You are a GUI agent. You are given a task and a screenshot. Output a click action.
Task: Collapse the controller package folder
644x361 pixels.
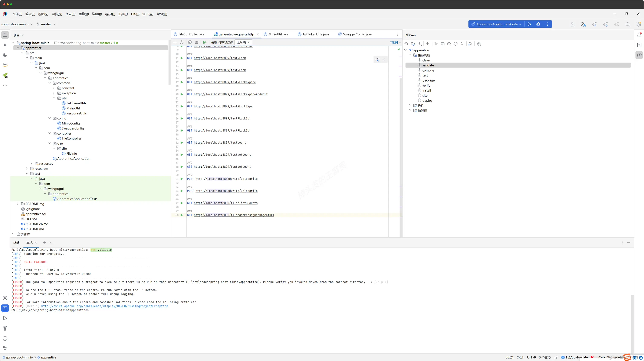pos(49,133)
